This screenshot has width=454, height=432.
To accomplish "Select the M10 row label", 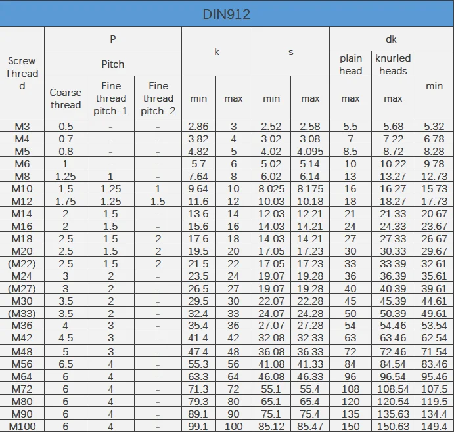I will coord(22,189).
